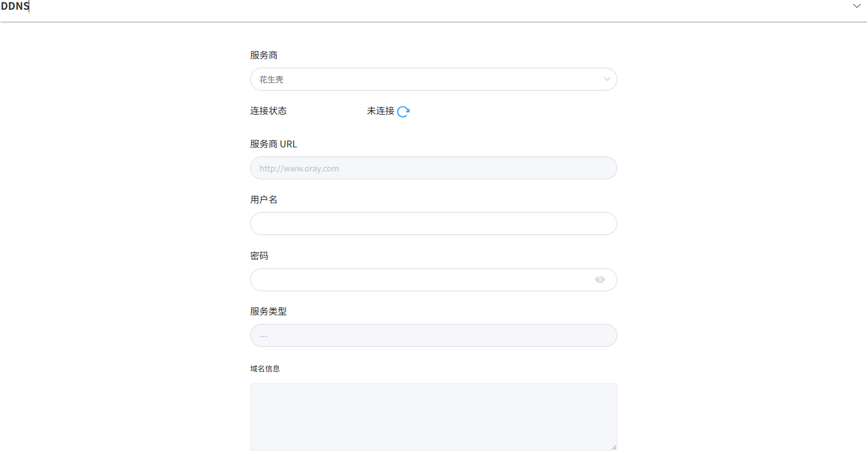Click the resize handle of the 域名信息 textarea

(614, 447)
